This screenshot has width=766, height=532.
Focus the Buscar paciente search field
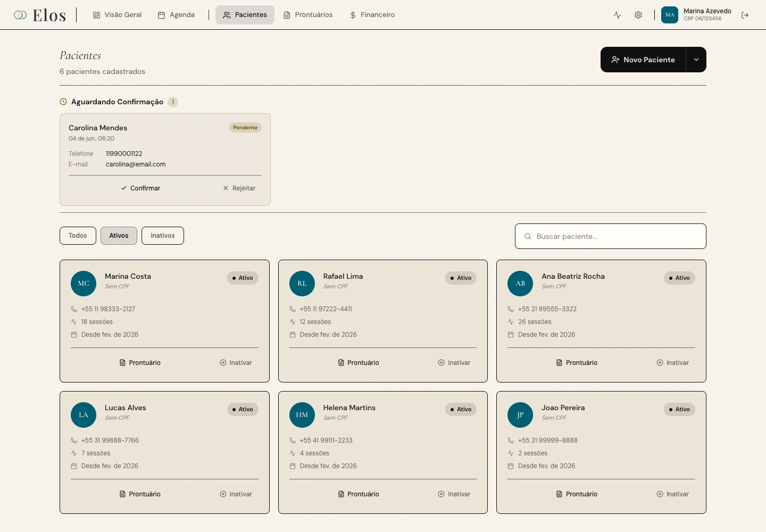coord(611,236)
